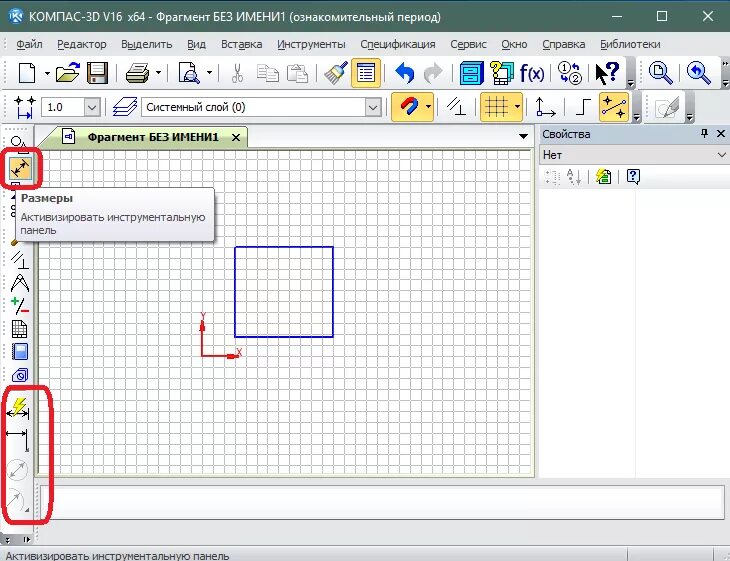This screenshot has width=730, height=561.
Task: Toggle global snaps with the magnet button
Action: coord(409,107)
